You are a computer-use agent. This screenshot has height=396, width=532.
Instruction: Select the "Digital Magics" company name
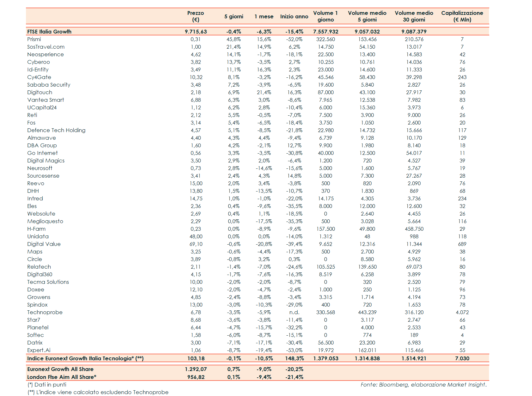click(x=46, y=161)
